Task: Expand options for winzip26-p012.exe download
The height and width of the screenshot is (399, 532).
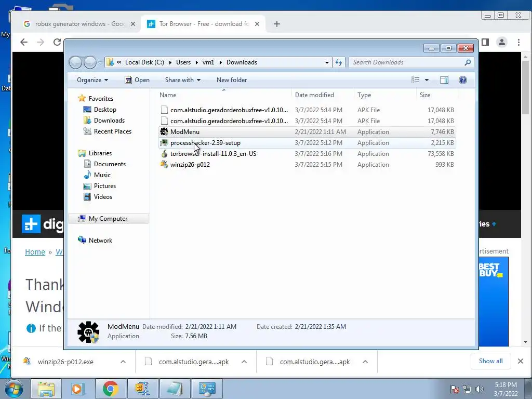Action: [x=123, y=362]
